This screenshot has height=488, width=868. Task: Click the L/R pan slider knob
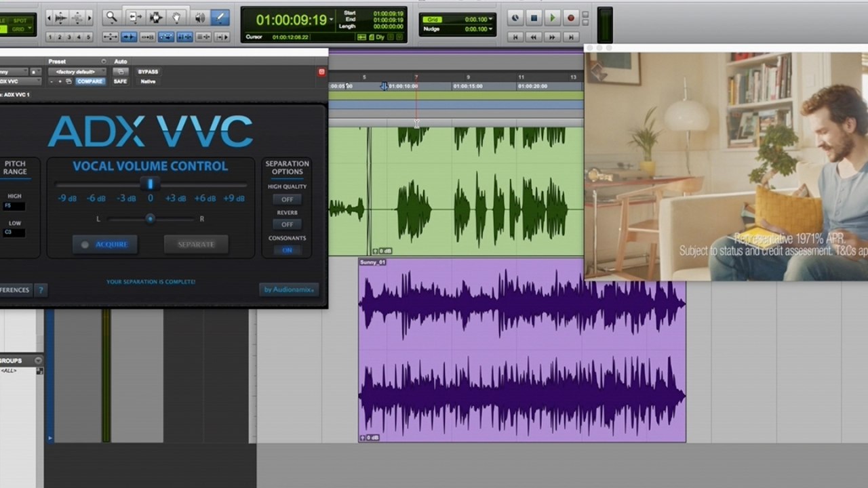[x=150, y=219]
